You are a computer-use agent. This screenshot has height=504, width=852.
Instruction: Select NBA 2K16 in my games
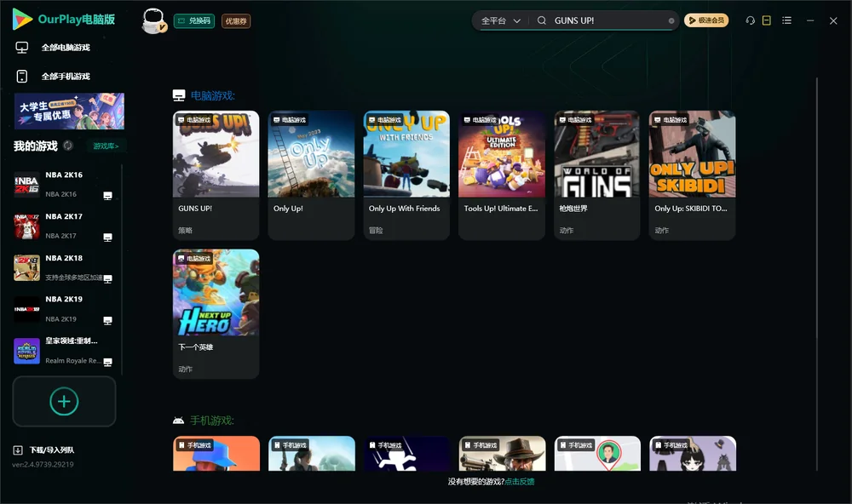click(64, 185)
